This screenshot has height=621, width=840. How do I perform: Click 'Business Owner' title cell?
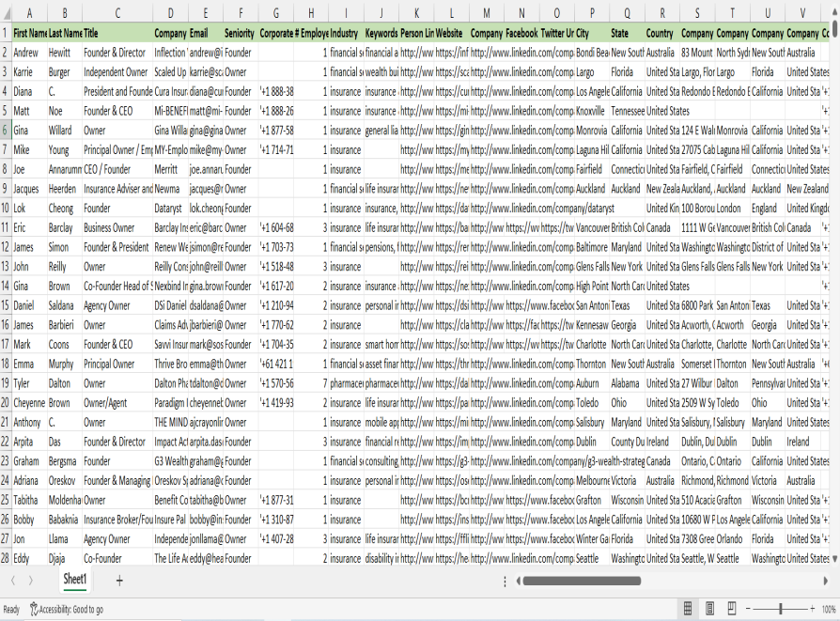[117, 227]
